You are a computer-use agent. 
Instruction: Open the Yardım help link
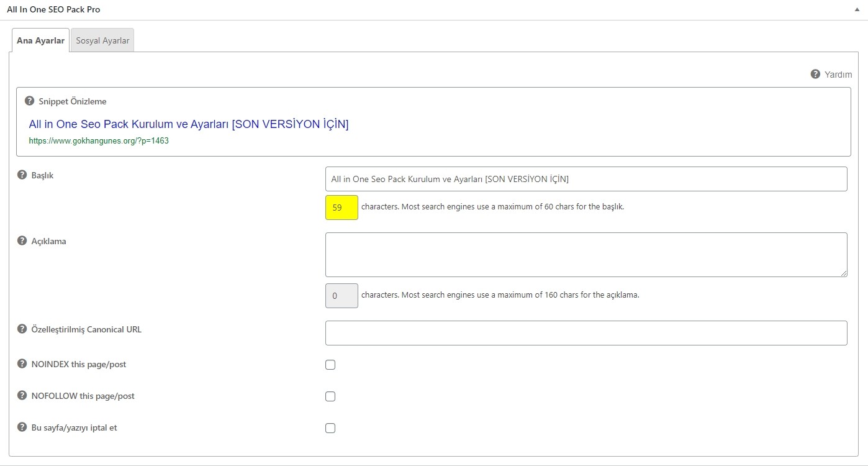pos(838,75)
